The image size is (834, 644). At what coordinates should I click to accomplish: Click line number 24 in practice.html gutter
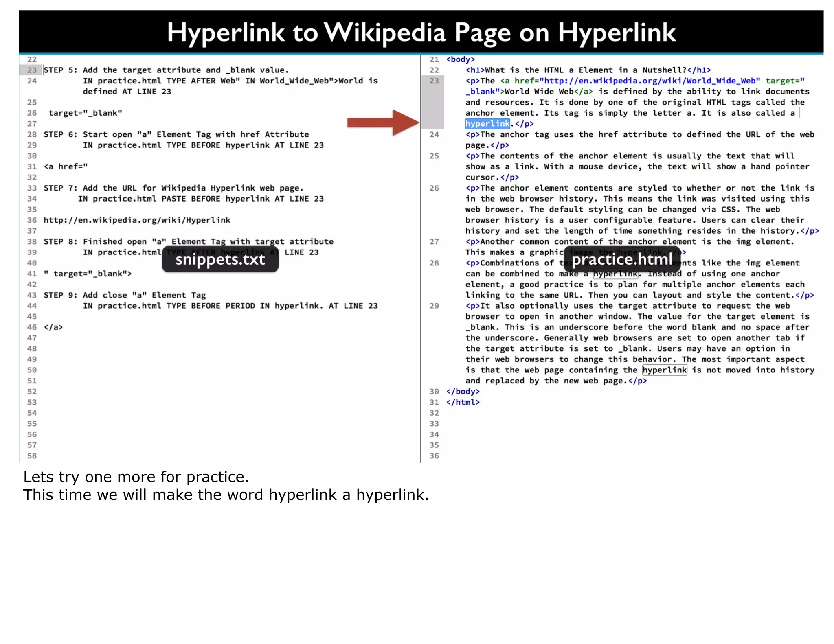[434, 134]
